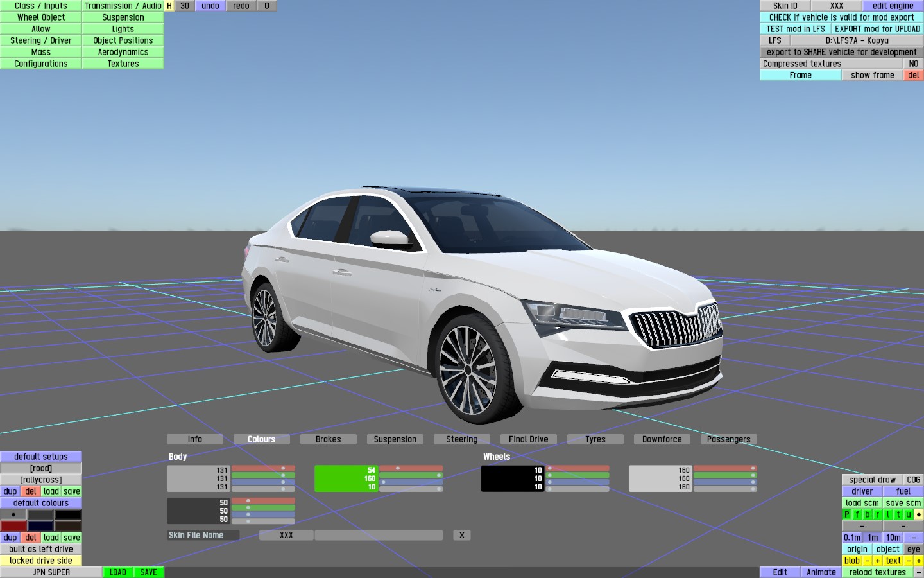Click TEST mod in LFS
Viewport: 924px width, 578px height.
pyautogui.click(x=796, y=29)
